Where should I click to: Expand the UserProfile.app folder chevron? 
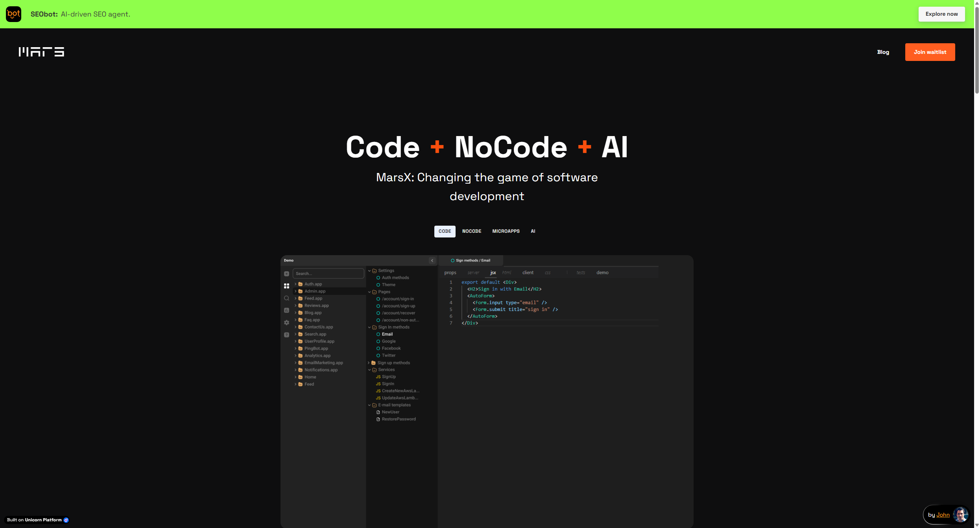tap(295, 341)
